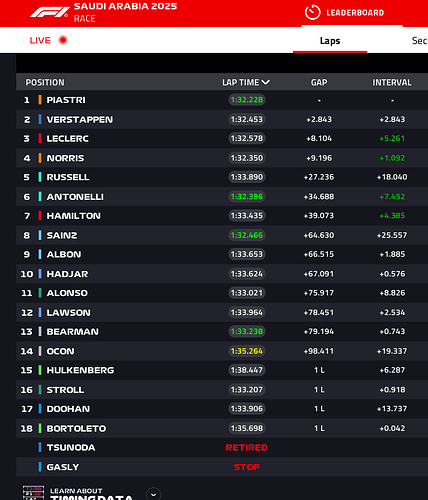428x500 pixels.
Task: Click Leclerc's red team color marker
Action: coord(40,138)
